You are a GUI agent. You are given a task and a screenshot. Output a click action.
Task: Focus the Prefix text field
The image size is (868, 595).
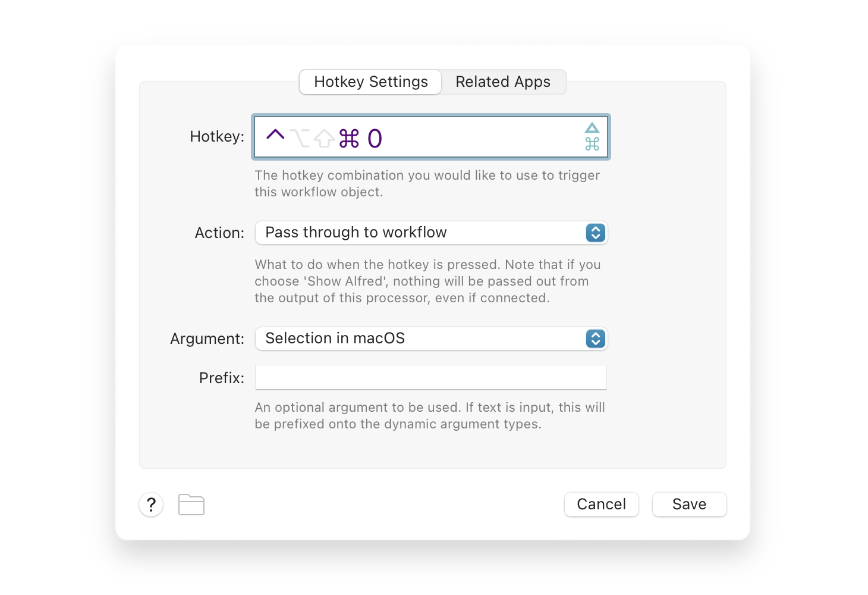pos(431,378)
